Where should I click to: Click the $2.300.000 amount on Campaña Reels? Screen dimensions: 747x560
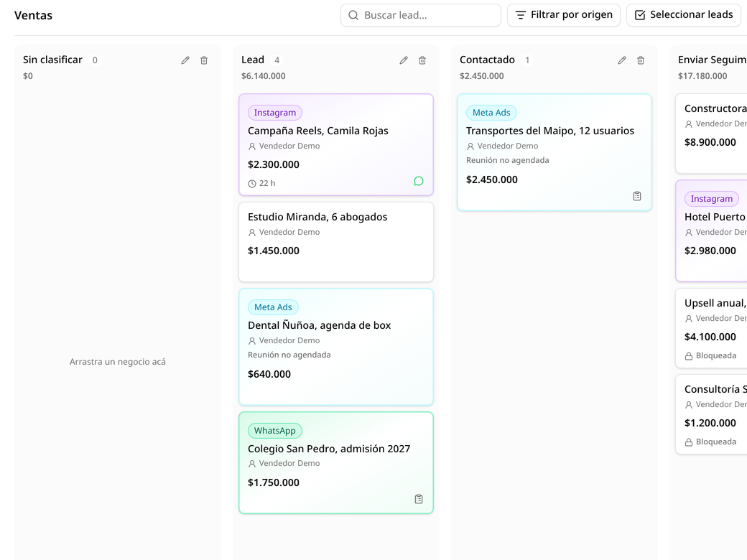point(274,164)
